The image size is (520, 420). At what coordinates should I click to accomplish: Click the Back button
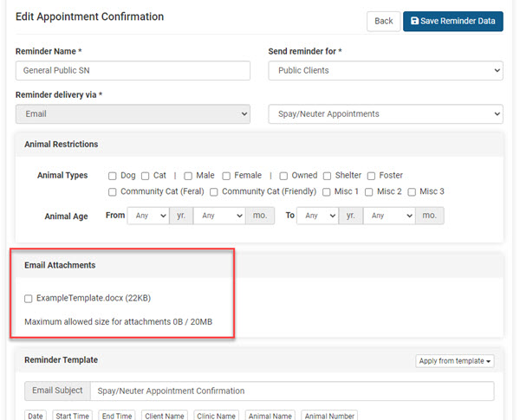coord(383,21)
